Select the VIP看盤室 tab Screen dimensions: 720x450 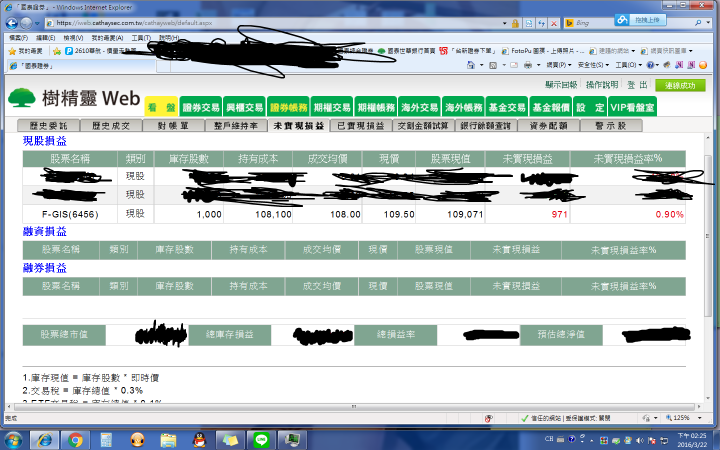[x=632, y=107]
